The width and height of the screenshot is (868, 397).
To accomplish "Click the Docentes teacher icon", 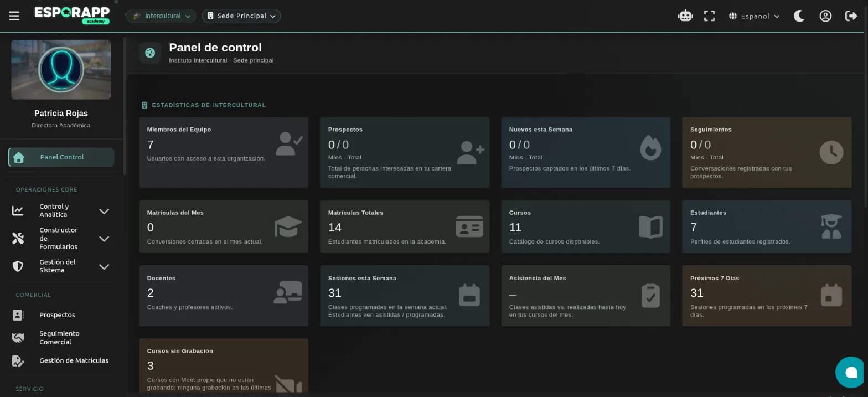I will coord(288,292).
